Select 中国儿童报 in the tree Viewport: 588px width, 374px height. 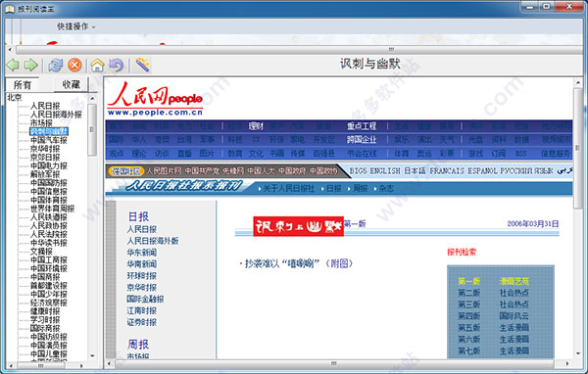click(x=49, y=353)
